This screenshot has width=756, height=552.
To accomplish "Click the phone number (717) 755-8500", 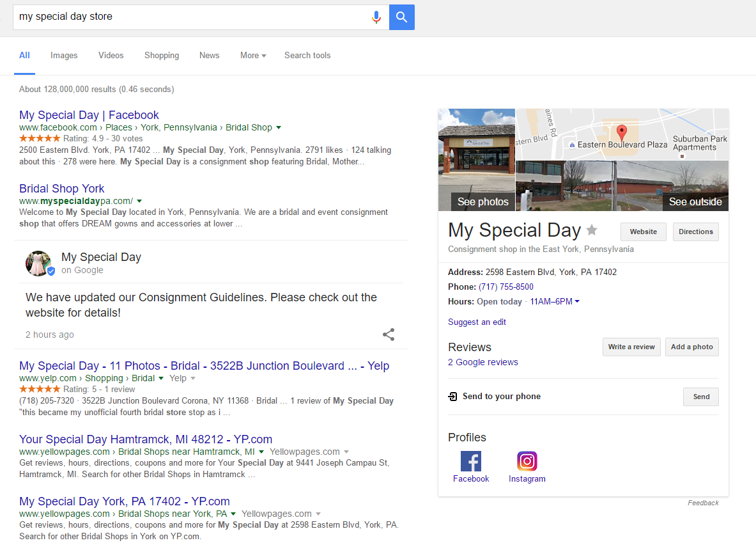I will tap(505, 287).
